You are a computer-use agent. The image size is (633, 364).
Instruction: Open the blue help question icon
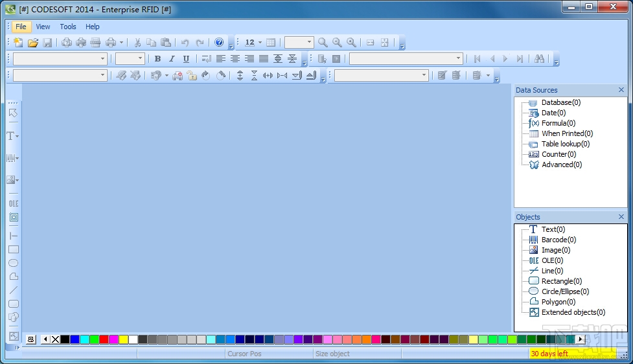(219, 42)
